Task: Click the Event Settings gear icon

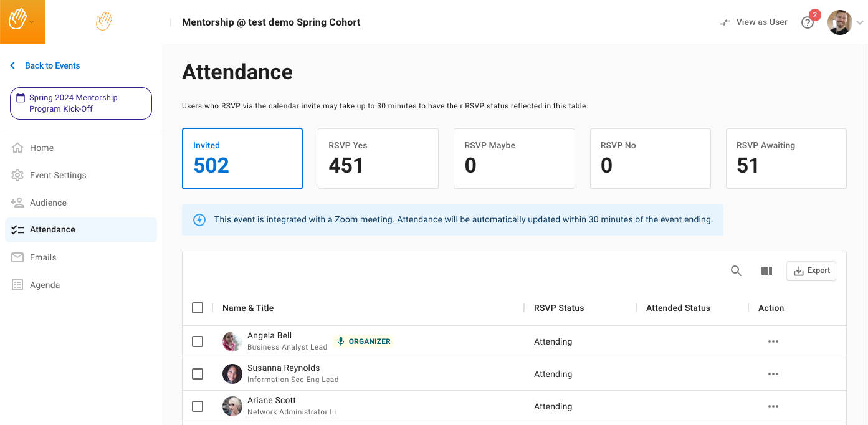Action: coord(17,175)
